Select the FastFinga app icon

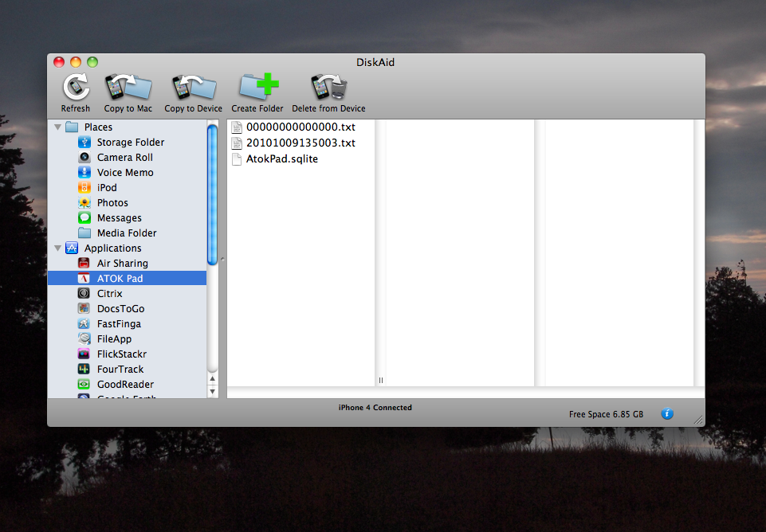pos(84,323)
